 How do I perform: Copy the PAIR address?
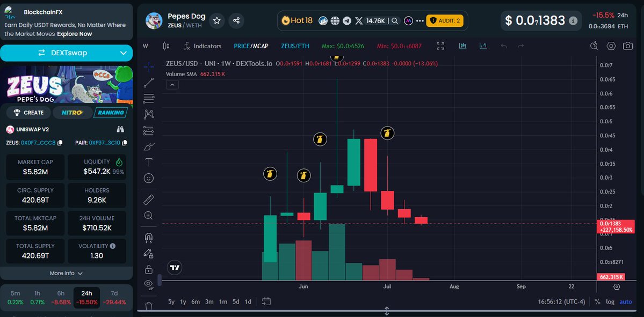[125, 143]
